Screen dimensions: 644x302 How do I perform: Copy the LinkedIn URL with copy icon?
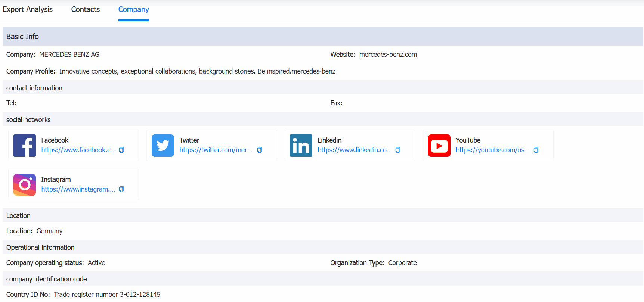[398, 150]
